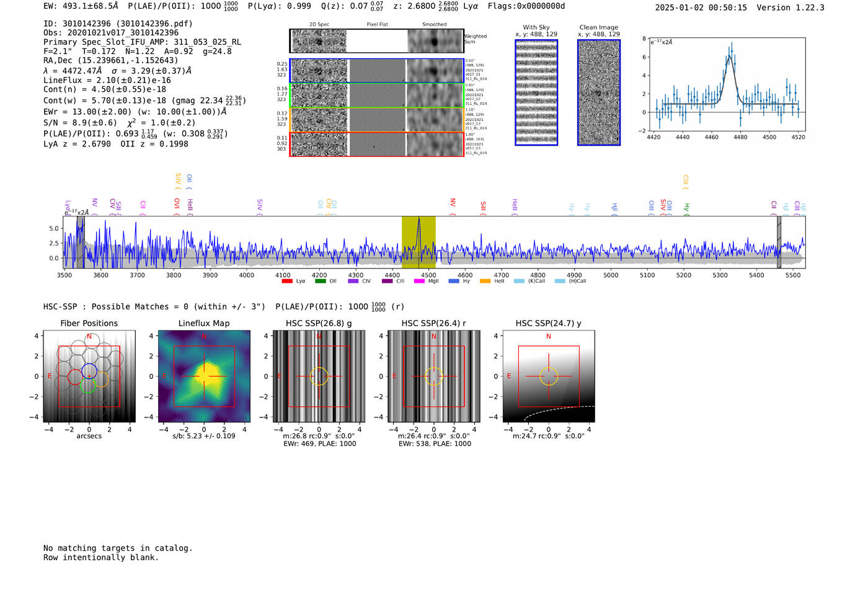868x591 pixels.
Task: Click the orange HeII legend swatch
Action: [x=485, y=281]
